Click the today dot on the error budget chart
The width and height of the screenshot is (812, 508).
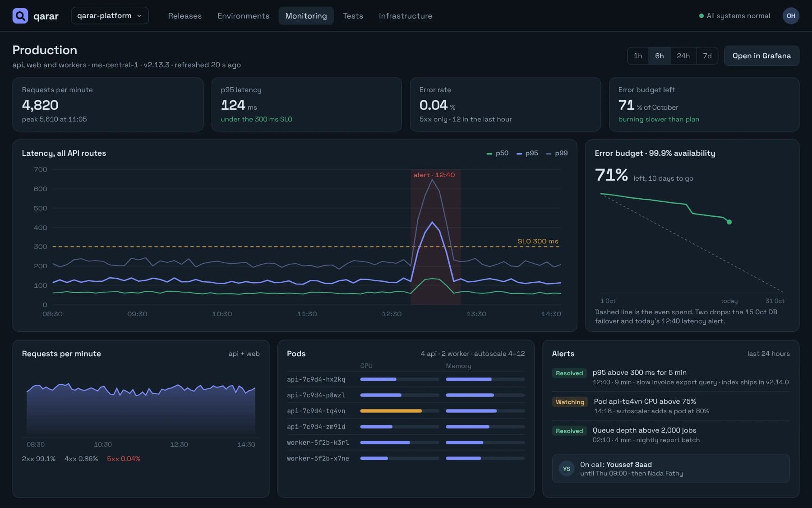point(729,222)
